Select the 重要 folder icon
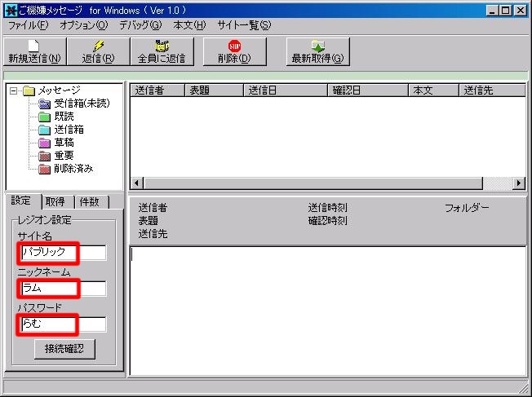The image size is (532, 397). pos(44,156)
